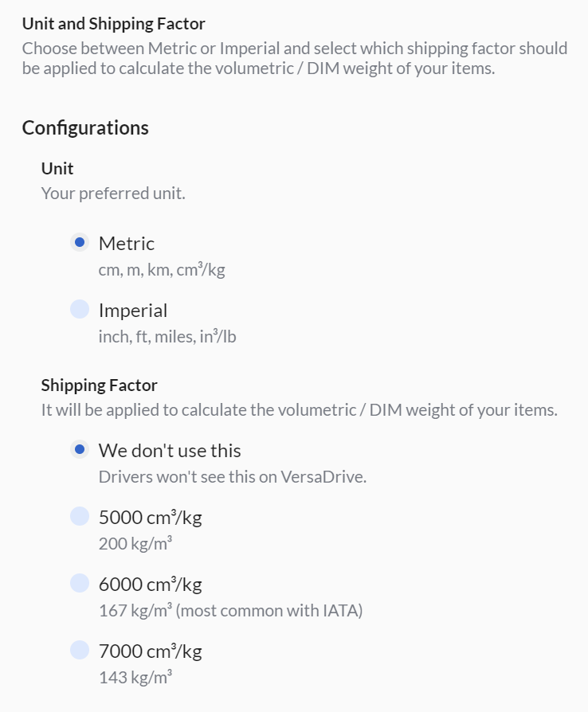The width and height of the screenshot is (588, 712).
Task: Click the "Unit and Shipping Factor" heading
Action: pos(113,24)
